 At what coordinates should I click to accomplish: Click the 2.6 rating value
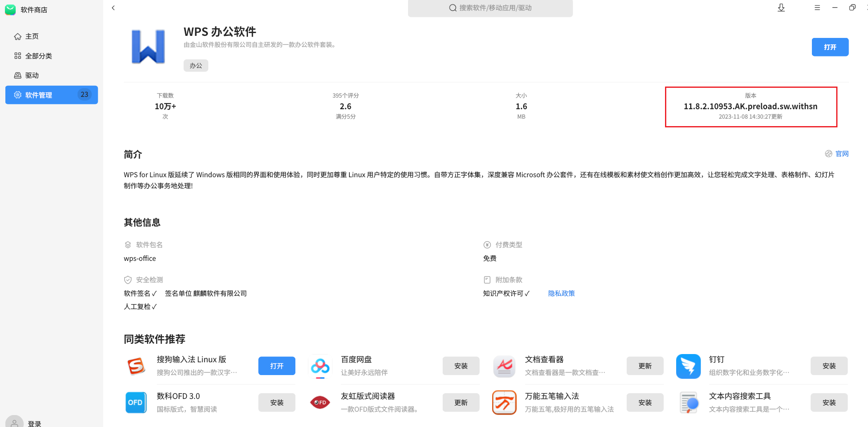tap(346, 106)
